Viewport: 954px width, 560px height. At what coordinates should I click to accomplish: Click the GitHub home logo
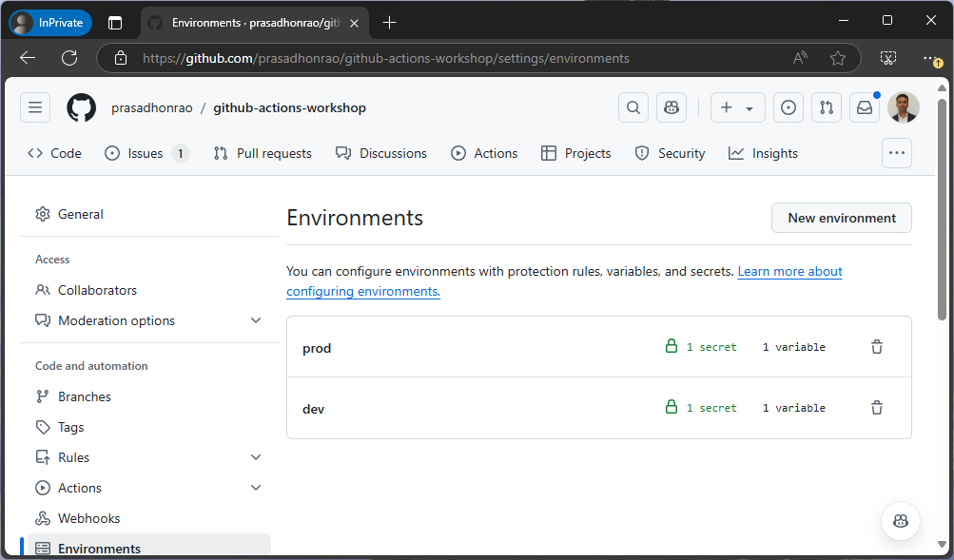tap(81, 106)
